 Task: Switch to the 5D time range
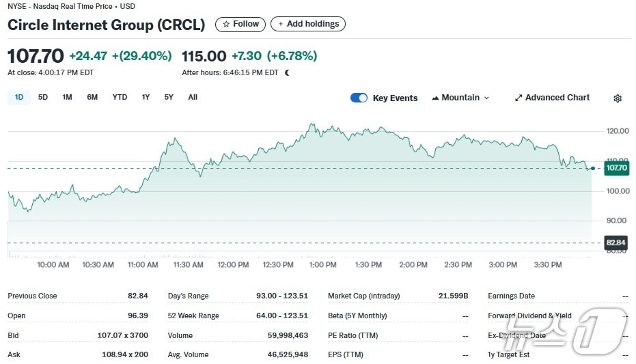[43, 97]
